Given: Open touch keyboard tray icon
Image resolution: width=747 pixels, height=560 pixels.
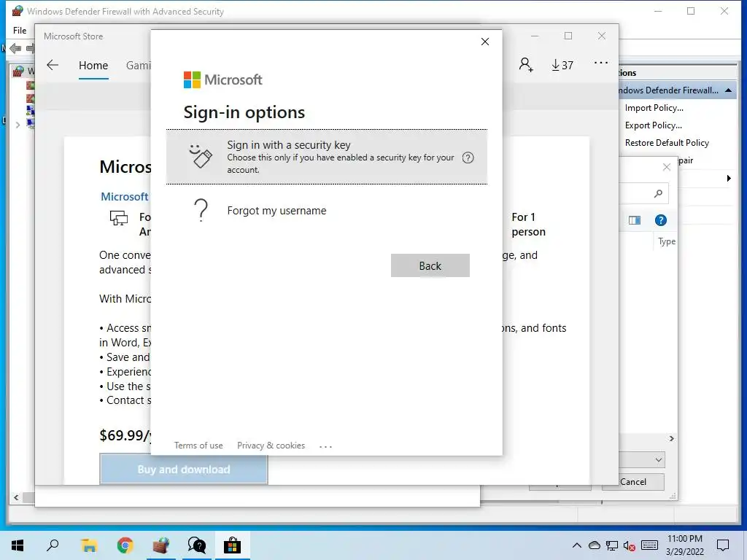Looking at the screenshot, I should (649, 545).
